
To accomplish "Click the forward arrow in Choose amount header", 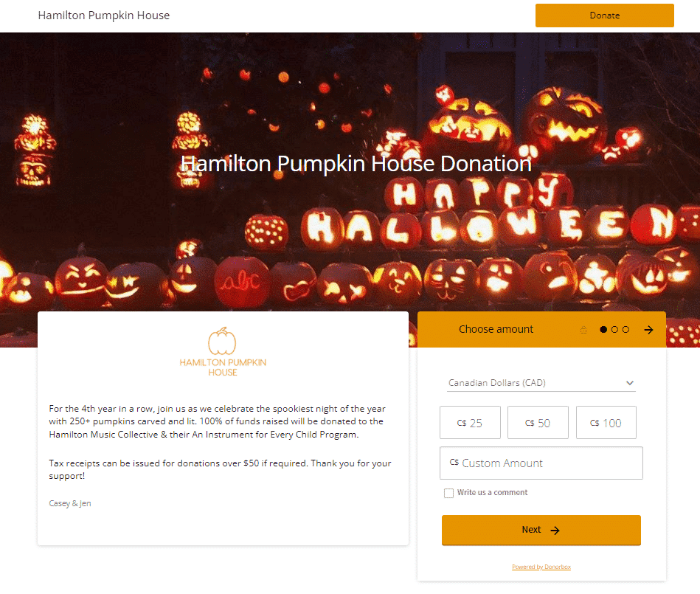I will pyautogui.click(x=648, y=330).
